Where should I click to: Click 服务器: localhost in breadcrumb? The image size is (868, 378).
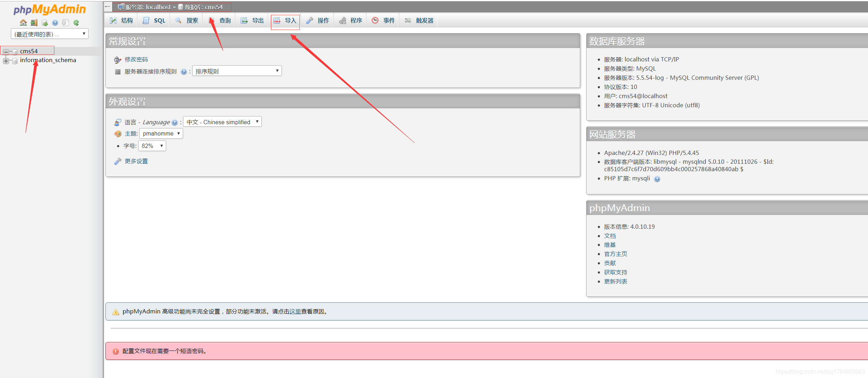pyautogui.click(x=148, y=7)
